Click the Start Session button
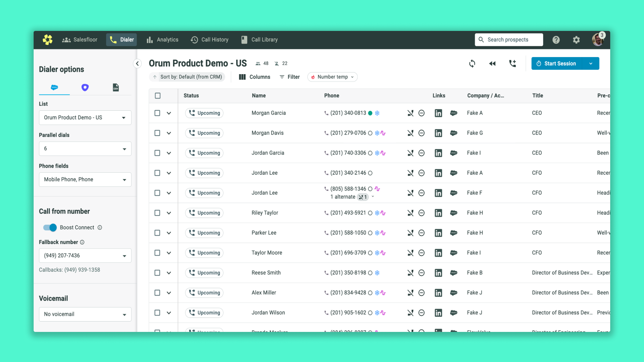The height and width of the screenshot is (362, 644). coord(557,64)
